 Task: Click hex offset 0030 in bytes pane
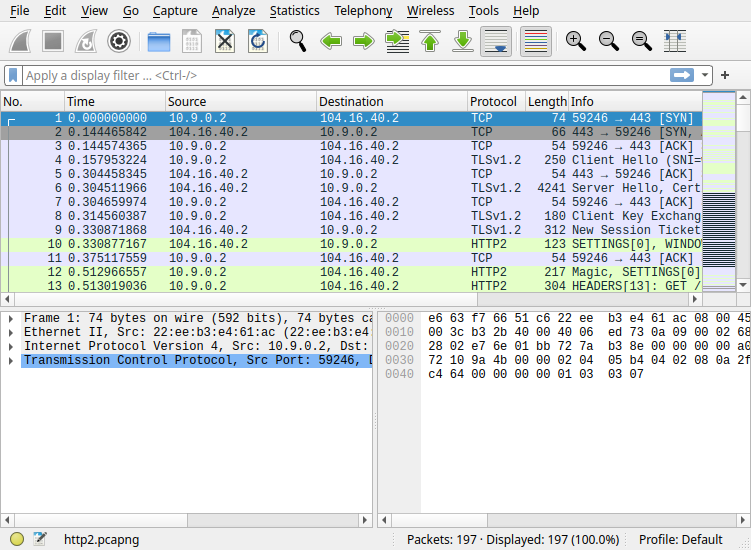click(x=399, y=360)
